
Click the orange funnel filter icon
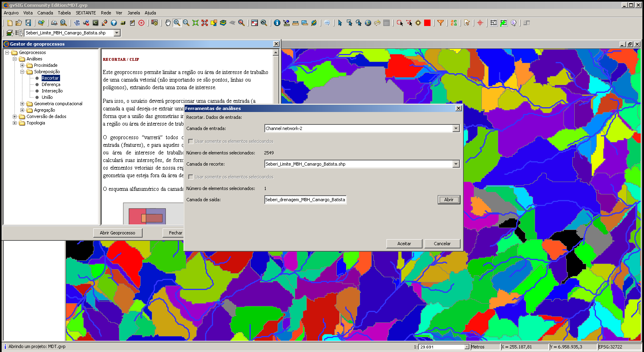[440, 23]
